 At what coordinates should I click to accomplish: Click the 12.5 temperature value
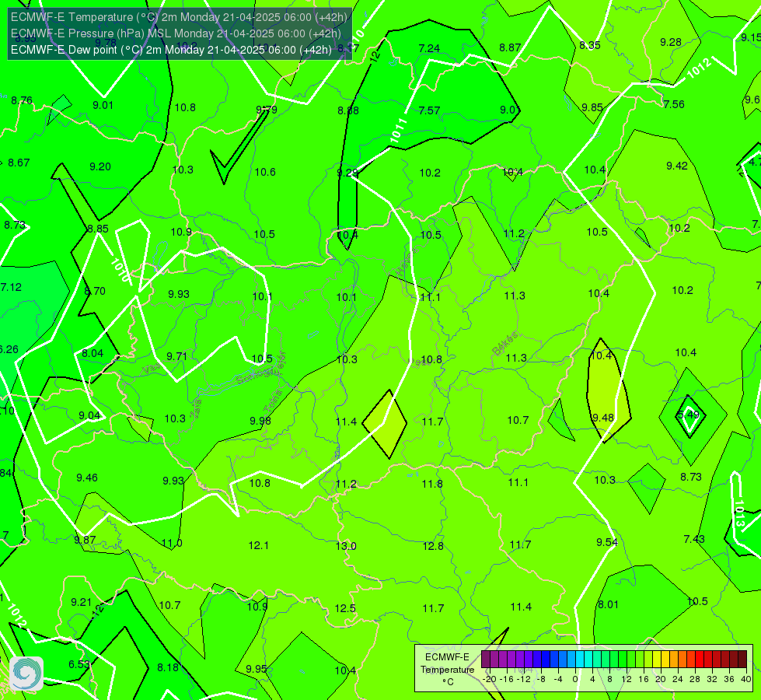[x=345, y=608]
